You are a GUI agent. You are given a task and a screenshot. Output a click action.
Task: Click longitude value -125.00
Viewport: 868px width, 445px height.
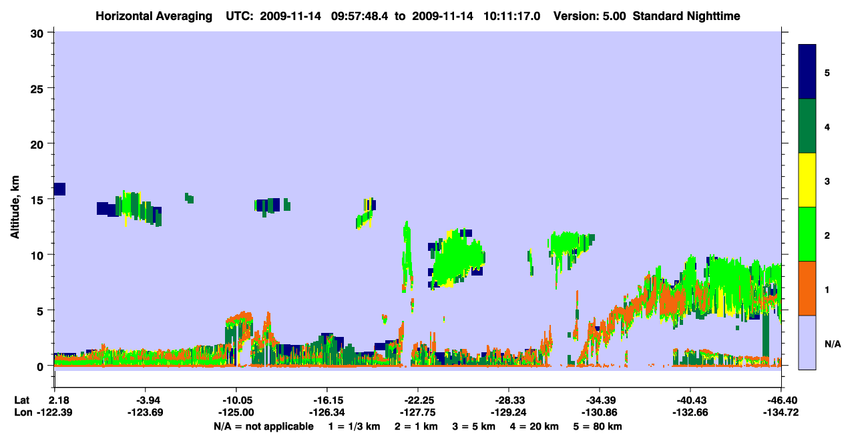click(x=236, y=412)
